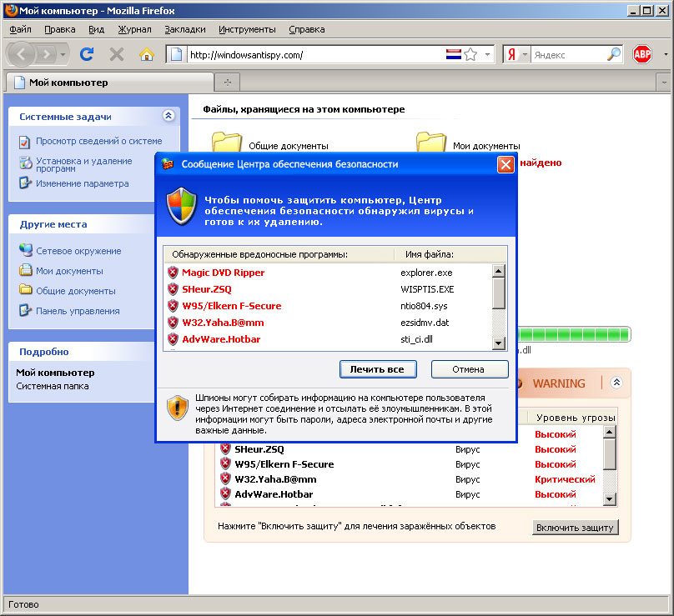Click the shield icon beside red AdvWare.Hotbar entry
Screen dimensions: 674x616
(x=173, y=339)
